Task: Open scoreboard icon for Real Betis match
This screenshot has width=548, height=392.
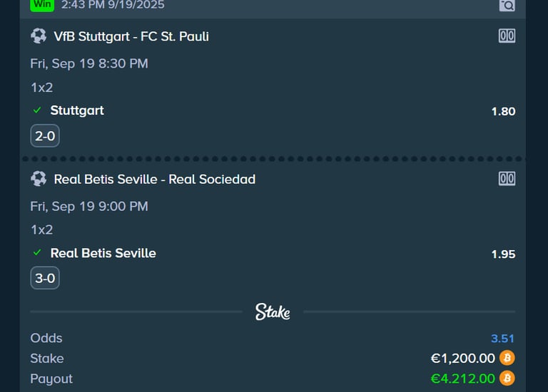Action: pos(507,179)
